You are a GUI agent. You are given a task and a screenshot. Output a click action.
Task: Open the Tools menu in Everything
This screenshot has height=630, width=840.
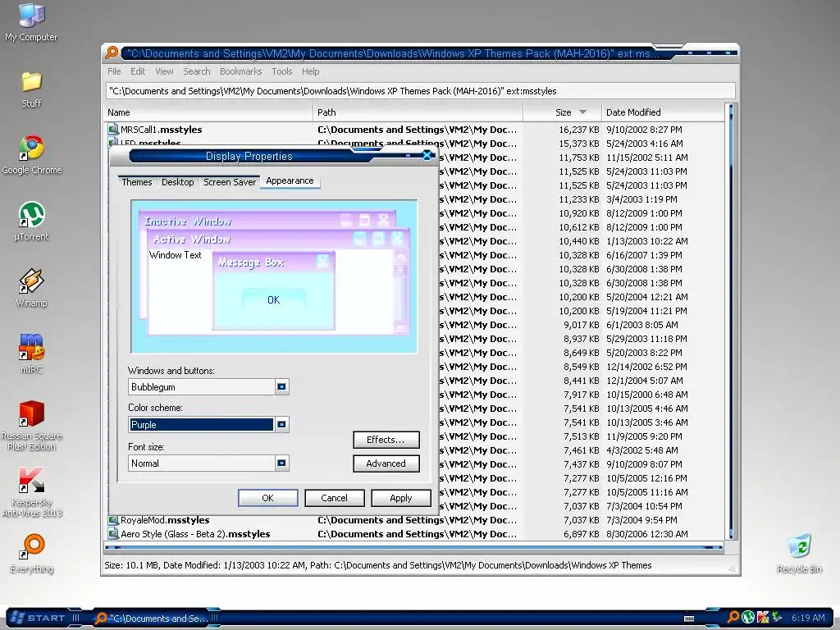point(282,71)
